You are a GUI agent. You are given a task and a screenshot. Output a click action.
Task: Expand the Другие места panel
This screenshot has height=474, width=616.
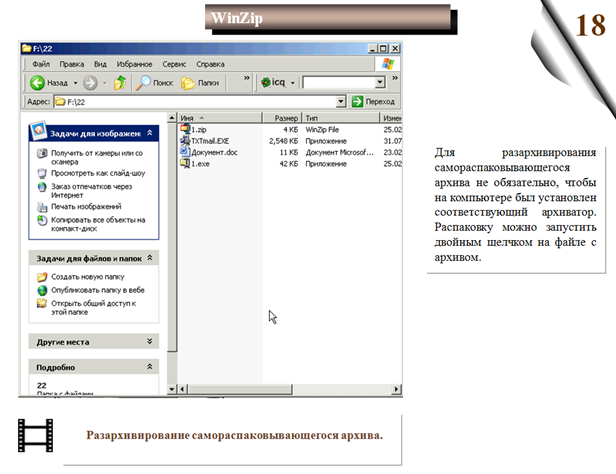click(150, 342)
